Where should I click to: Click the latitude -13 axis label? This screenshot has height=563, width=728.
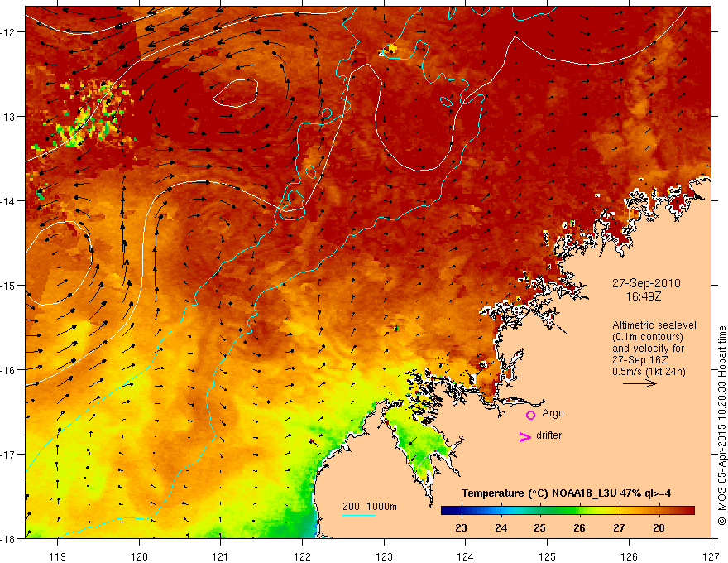pos(9,117)
